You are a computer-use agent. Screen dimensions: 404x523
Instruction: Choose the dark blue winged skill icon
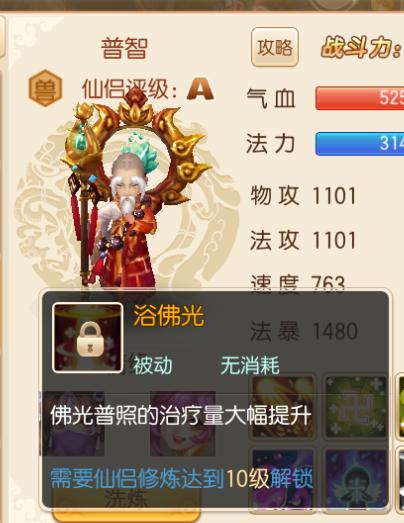pos(356,479)
